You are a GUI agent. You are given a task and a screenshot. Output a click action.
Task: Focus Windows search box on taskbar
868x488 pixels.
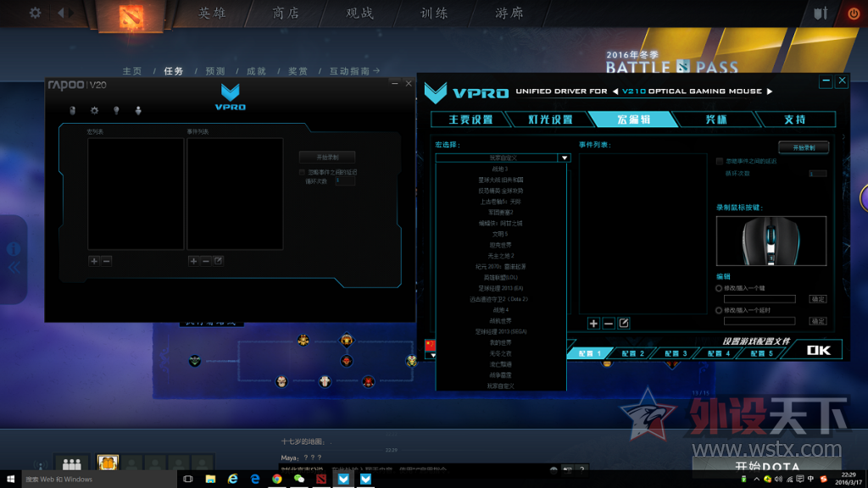click(98, 480)
